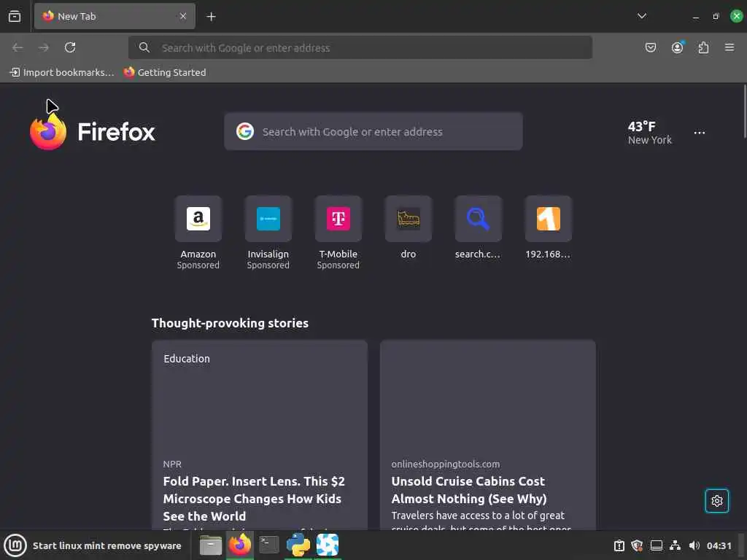The height and width of the screenshot is (560, 747).
Task: Launch Terminal from the taskbar
Action: pos(268,545)
